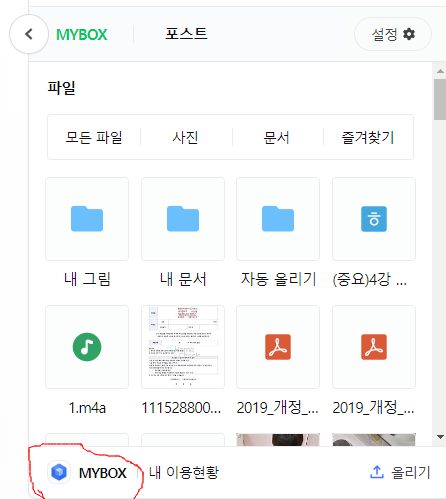Image resolution: width=446 pixels, height=499 pixels.
Task: Open the green MYBOX header link
Action: pos(82,35)
